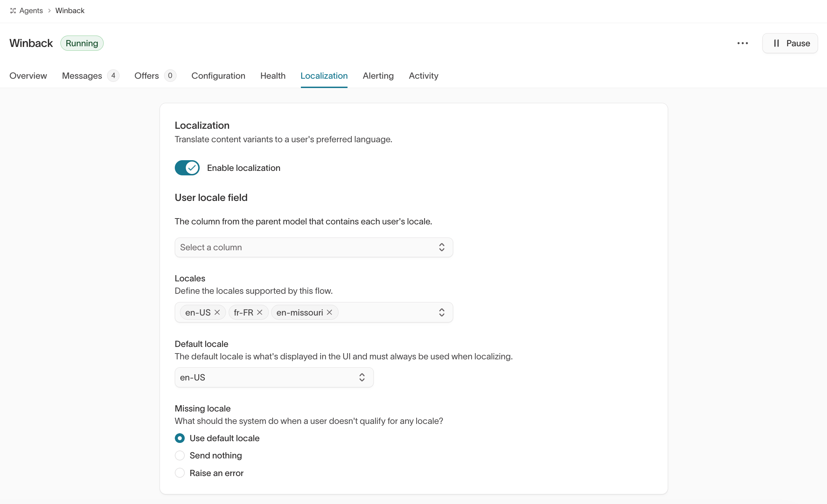Click the Agents icon in the breadcrumb
This screenshot has width=827, height=504.
(13, 11)
